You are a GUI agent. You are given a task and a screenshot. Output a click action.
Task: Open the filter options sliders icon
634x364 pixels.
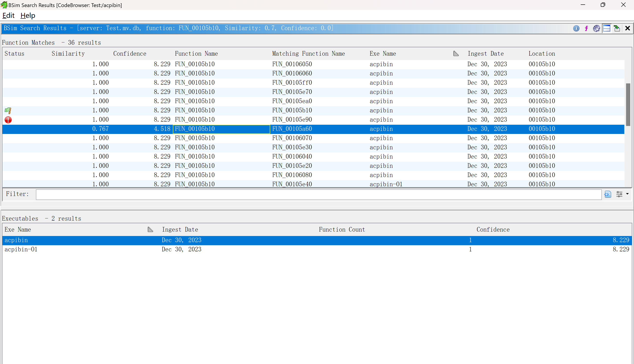tap(619, 194)
